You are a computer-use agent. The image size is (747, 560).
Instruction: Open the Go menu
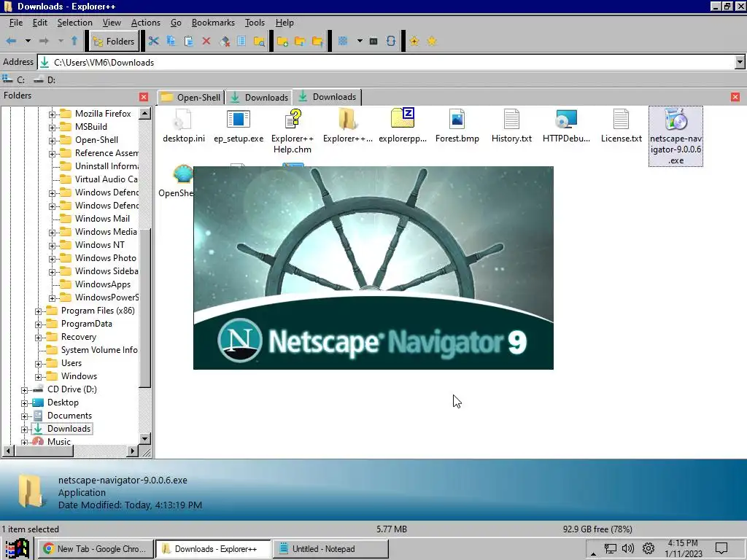click(176, 23)
